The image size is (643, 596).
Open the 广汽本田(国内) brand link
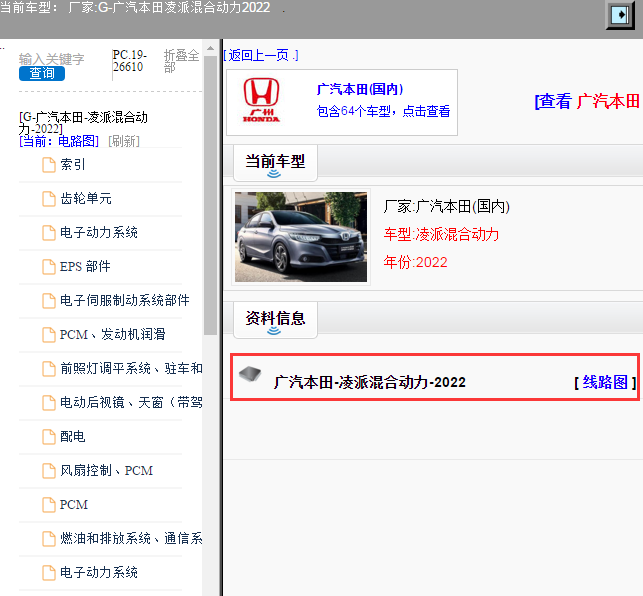point(360,89)
